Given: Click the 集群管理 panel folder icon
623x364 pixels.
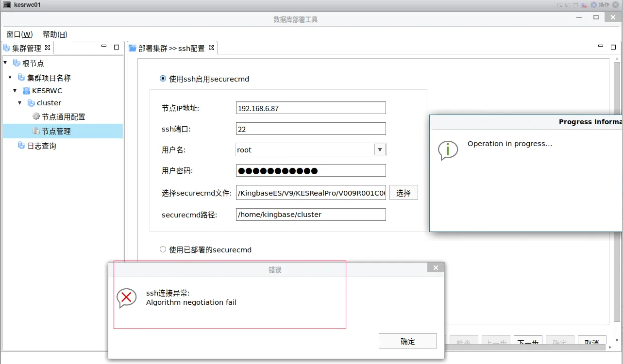Looking at the screenshot, I should [6, 48].
